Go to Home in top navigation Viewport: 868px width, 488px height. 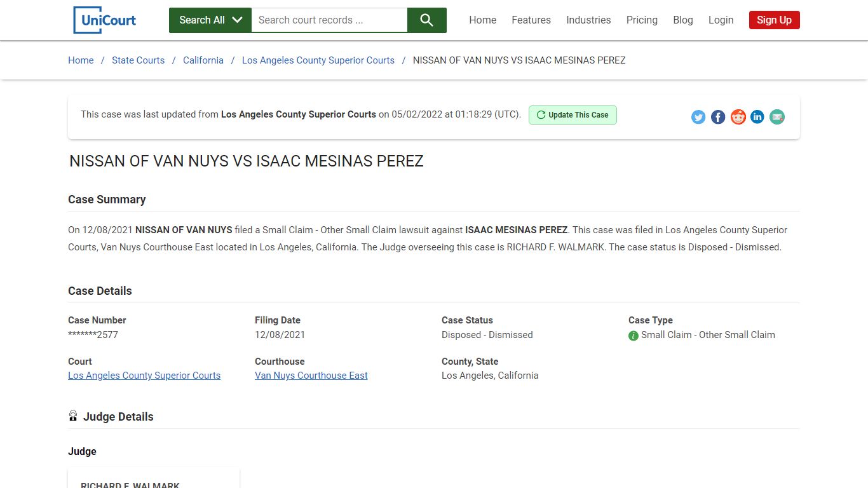click(x=483, y=20)
